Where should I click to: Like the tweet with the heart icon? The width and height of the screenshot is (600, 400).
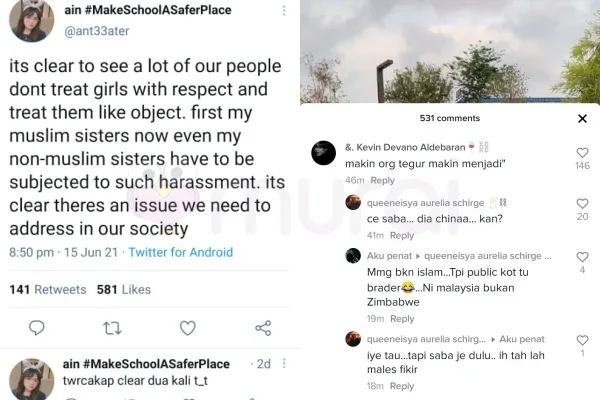coord(187,327)
